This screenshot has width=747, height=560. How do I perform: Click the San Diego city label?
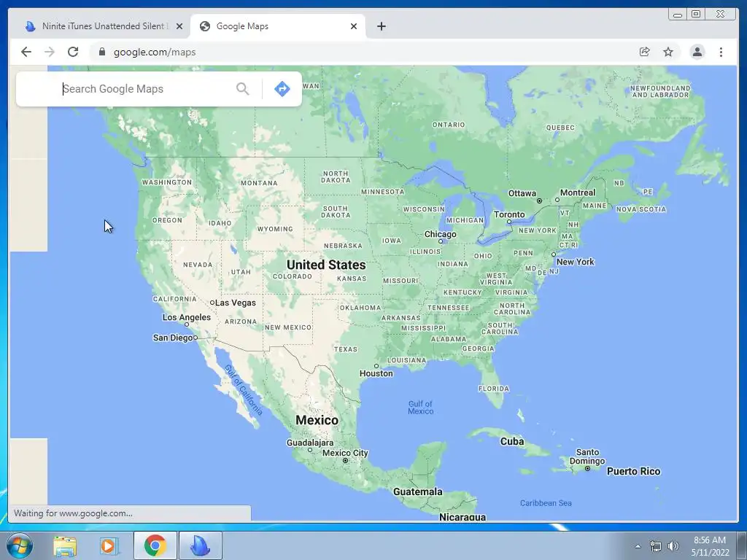coord(172,338)
